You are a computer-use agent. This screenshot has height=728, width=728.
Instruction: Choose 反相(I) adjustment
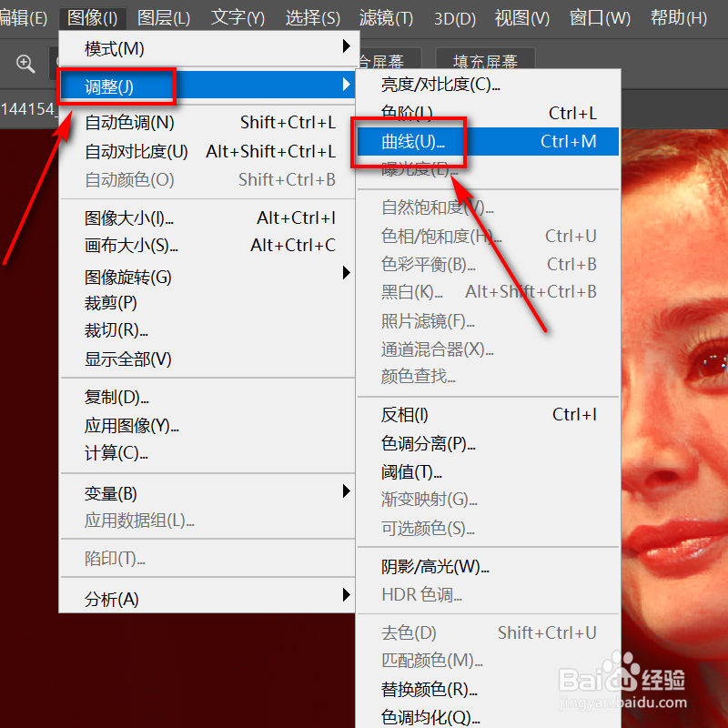489,415
